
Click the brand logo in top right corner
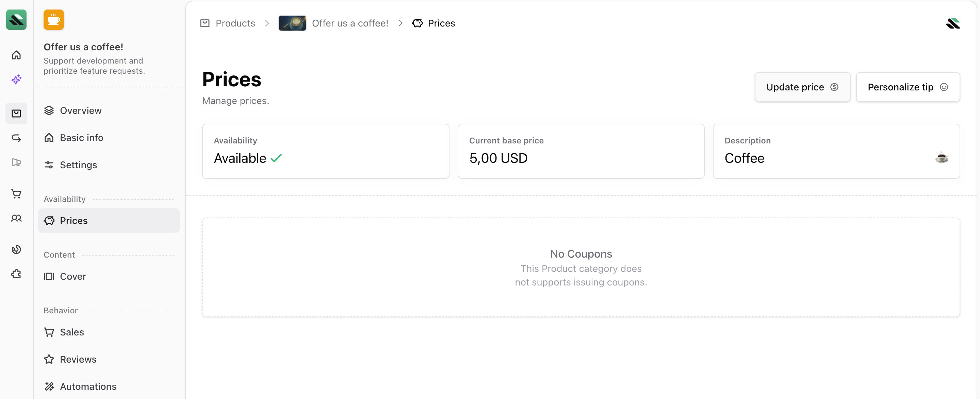coord(953,23)
